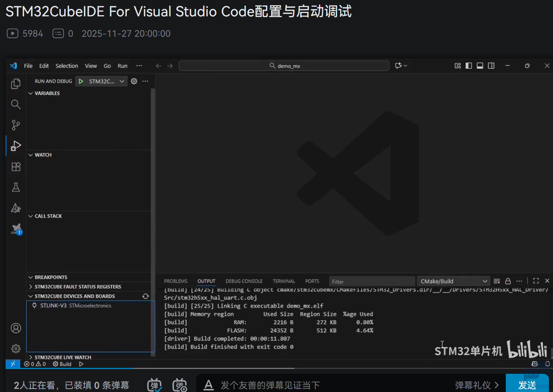The height and width of the screenshot is (392, 553).
Task: Collapse the Variables section
Action: pos(47,93)
